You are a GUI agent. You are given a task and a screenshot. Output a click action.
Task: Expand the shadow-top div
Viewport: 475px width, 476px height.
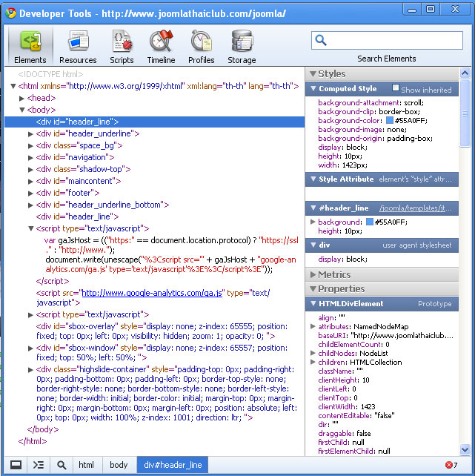coord(30,170)
